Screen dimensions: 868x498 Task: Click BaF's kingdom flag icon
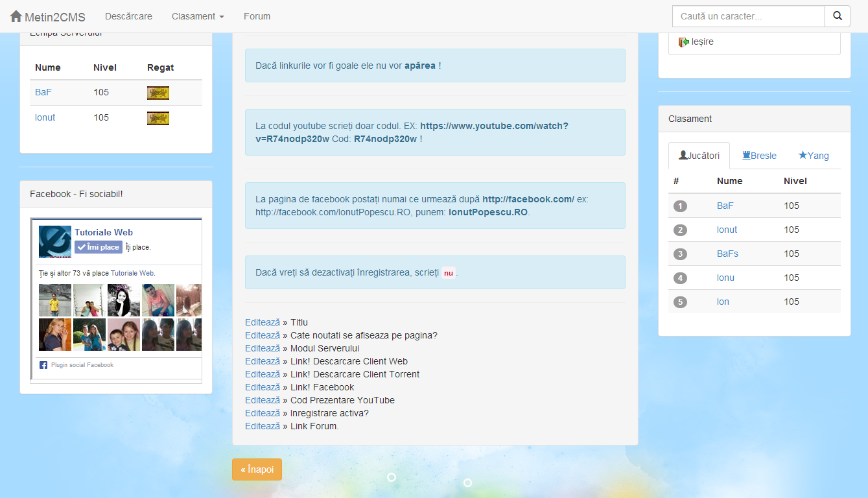coord(158,92)
